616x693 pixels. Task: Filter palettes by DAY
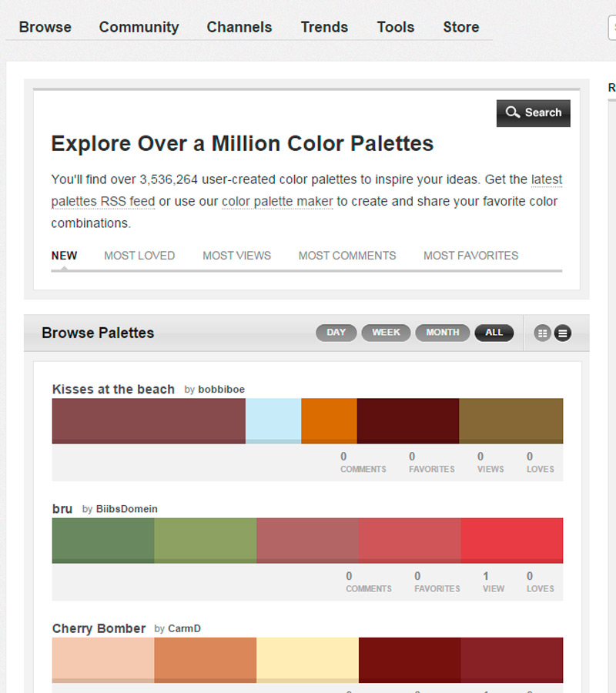pyautogui.click(x=336, y=333)
